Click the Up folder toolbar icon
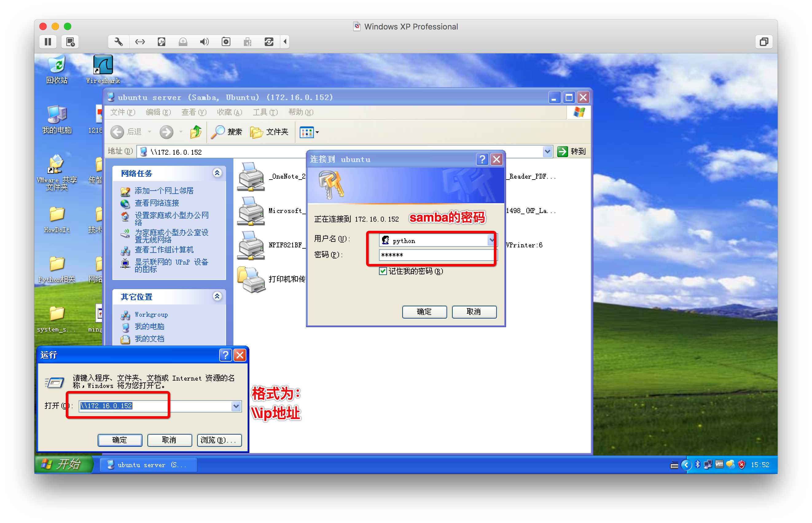Viewport: 812px width, 523px height. coord(196,132)
